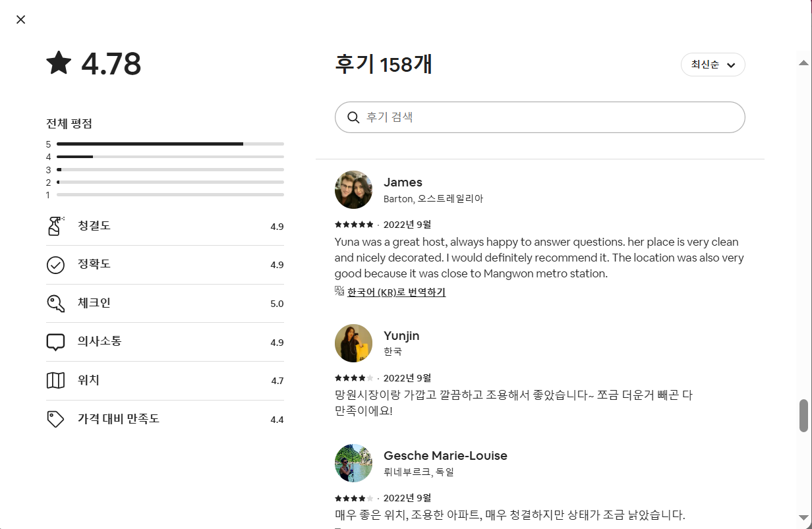Click 한국어 (KR)로 번역하기 translate link
The width and height of the screenshot is (812, 529).
[396, 292]
